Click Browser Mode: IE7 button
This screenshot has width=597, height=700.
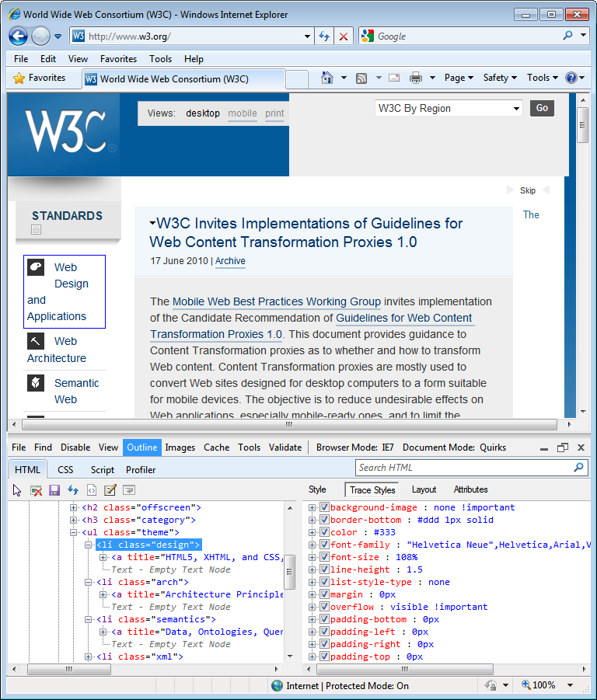[x=355, y=448]
